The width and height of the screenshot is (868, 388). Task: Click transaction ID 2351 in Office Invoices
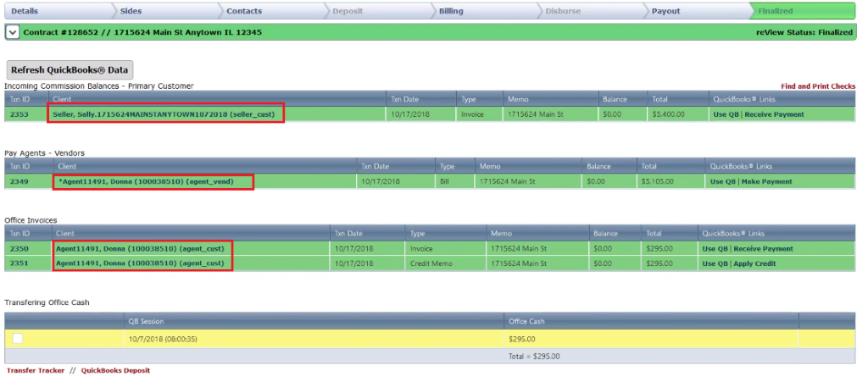(19, 263)
